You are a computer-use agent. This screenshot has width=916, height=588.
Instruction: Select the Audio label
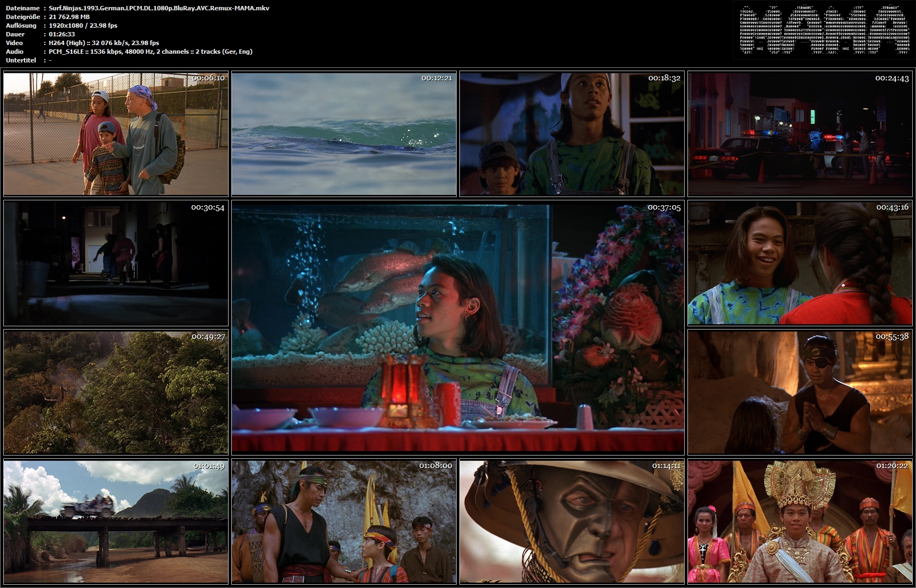coord(15,52)
